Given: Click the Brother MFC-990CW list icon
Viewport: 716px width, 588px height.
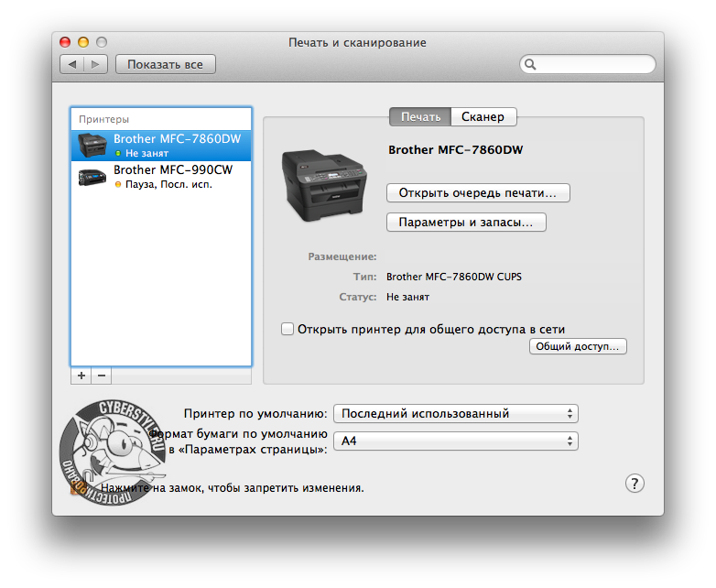Looking at the screenshot, I should tap(92, 177).
